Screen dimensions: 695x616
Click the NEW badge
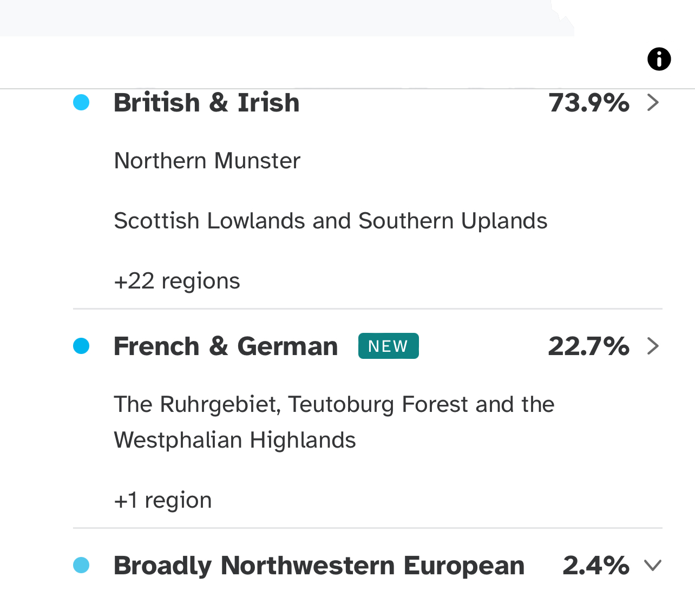pyautogui.click(x=388, y=346)
